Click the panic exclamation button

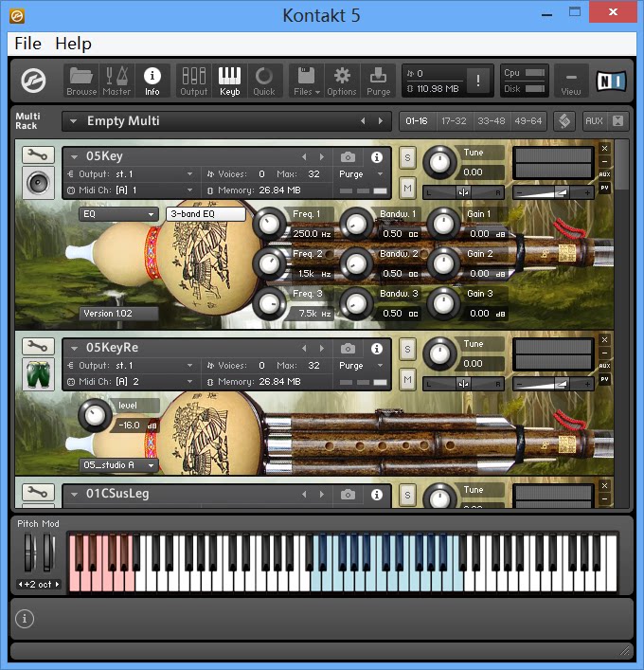point(478,81)
